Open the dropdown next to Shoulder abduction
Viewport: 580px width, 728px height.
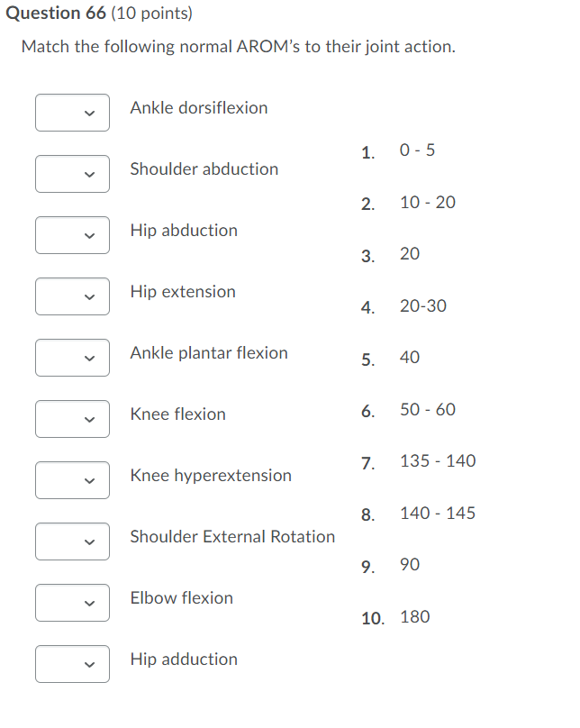[x=72, y=174]
